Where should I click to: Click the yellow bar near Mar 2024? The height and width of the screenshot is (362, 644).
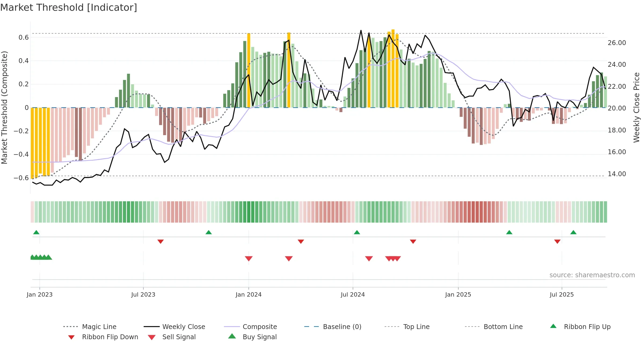click(x=289, y=70)
